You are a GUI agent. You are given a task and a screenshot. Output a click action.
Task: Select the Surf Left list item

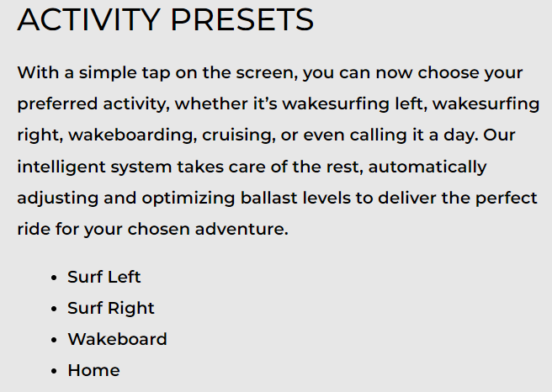click(104, 277)
